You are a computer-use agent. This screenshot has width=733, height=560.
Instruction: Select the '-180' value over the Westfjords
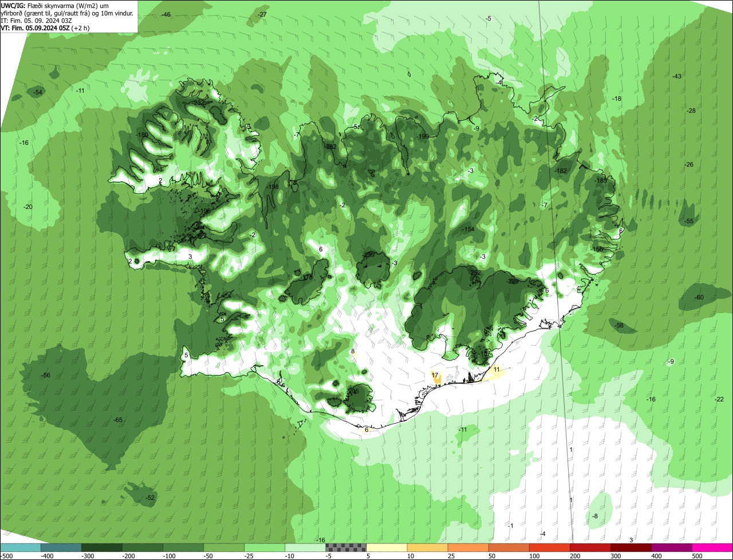(x=143, y=135)
